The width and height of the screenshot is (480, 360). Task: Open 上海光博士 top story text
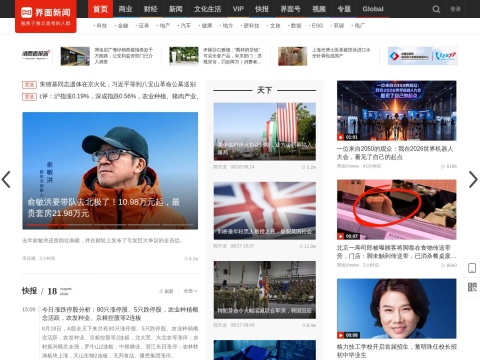click(x=341, y=53)
